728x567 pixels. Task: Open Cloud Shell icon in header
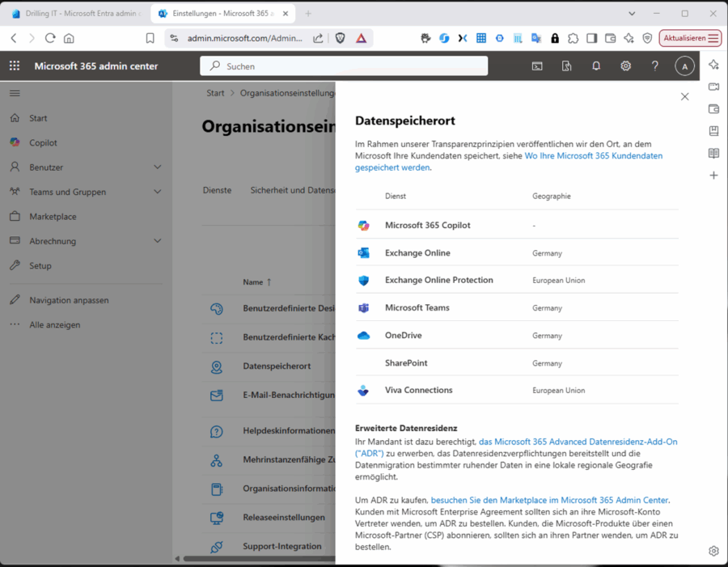coord(537,66)
